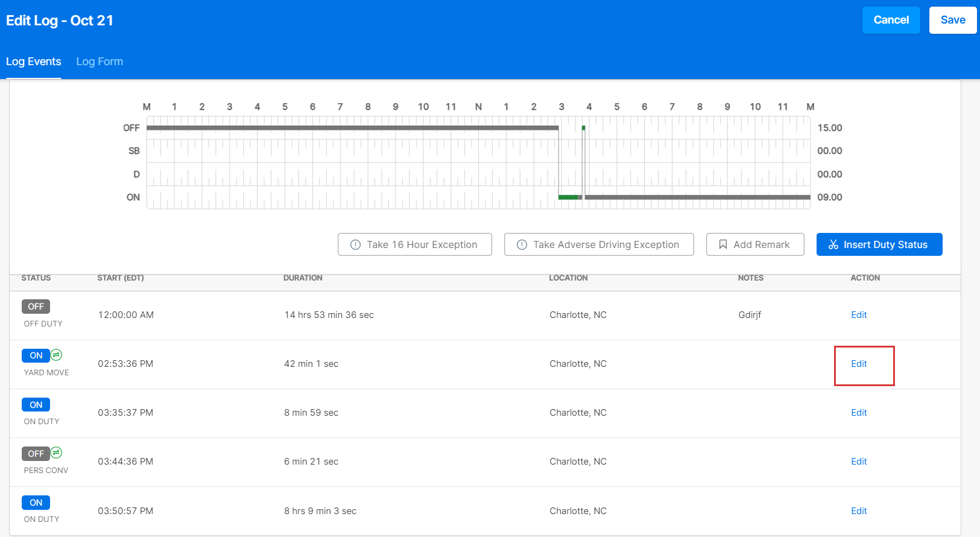Viewport: 980px width, 537px height.
Task: Click the clock icon on 16 Hour Exception
Action: click(x=356, y=244)
